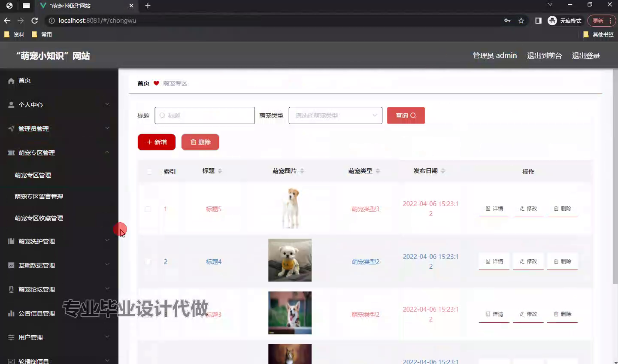Switch to the "萌宠小知识"网站 browser tab
The width and height of the screenshot is (618, 364).
point(86,6)
